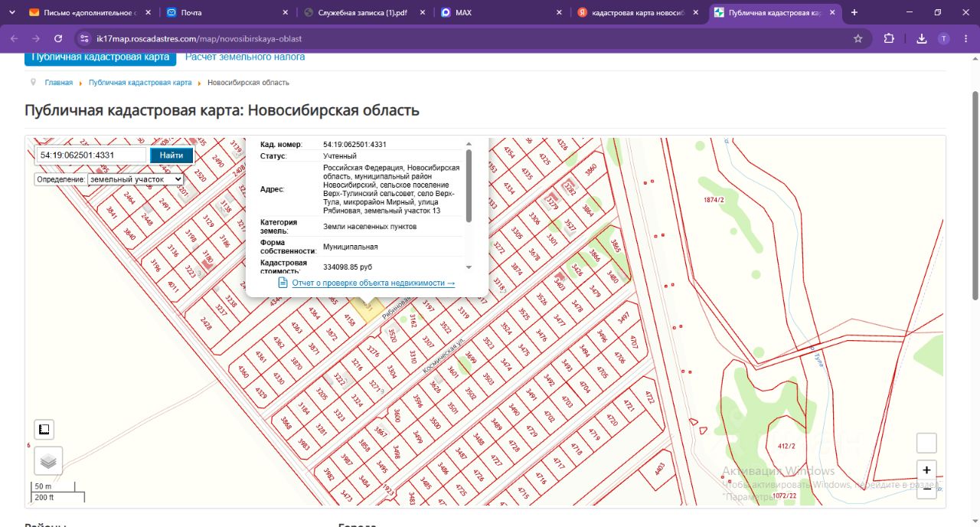Reload the page with refresh icon

58,38
